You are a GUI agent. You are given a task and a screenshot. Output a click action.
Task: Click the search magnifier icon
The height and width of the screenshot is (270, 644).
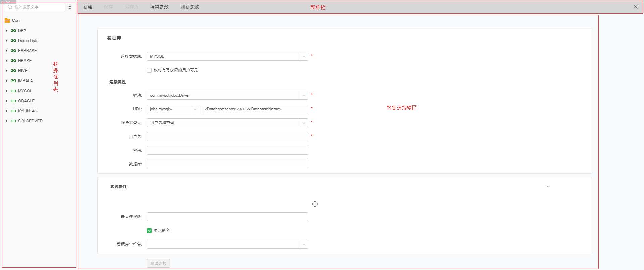point(10,7)
